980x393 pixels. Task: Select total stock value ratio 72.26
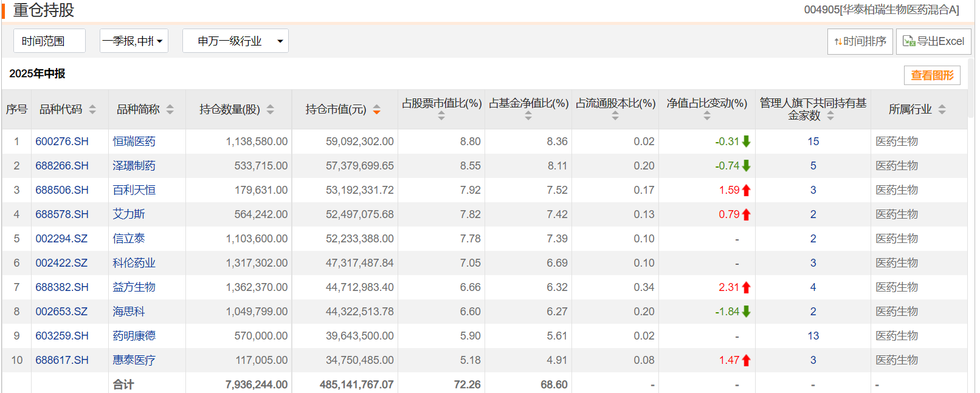click(468, 384)
